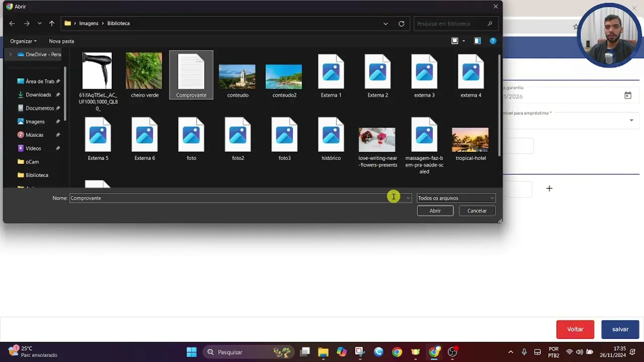The image size is (644, 362).
Task: Click the Cancelar button
Action: click(477, 211)
